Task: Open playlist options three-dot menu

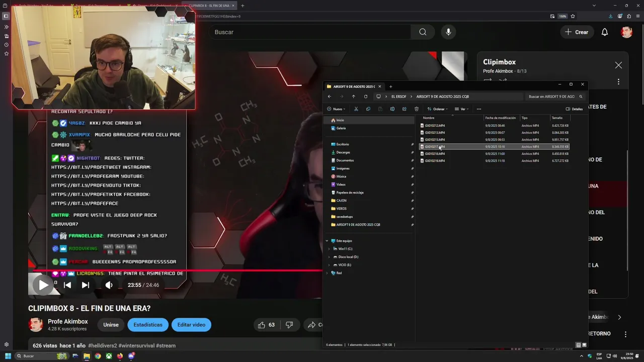Action: tap(618, 81)
